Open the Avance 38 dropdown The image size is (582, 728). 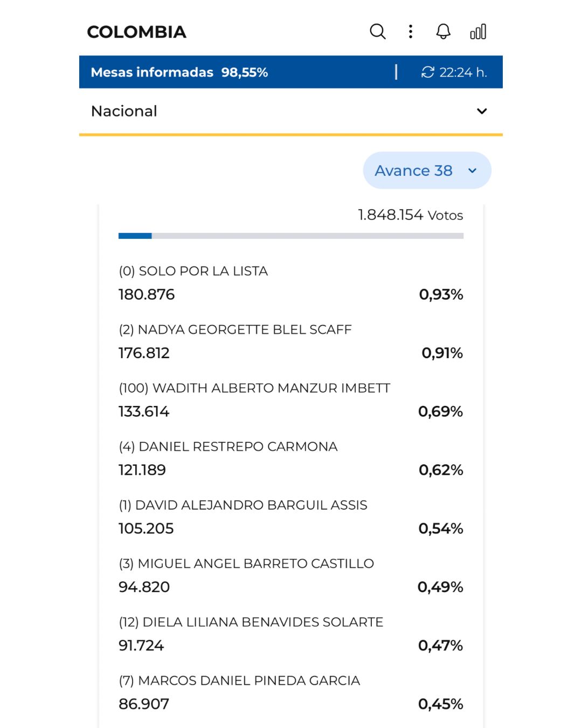click(x=427, y=170)
